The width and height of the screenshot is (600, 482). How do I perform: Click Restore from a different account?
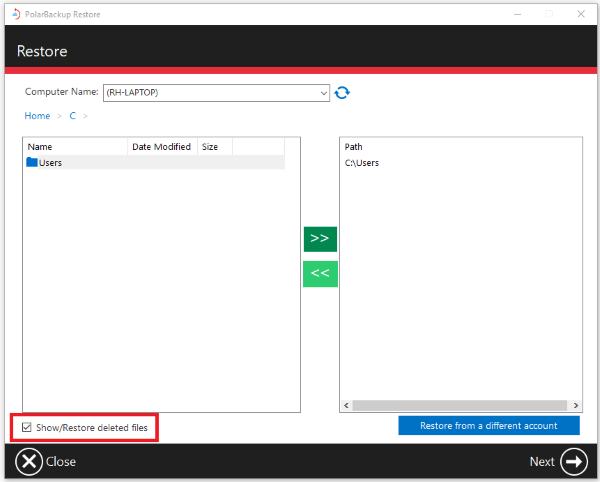[x=489, y=426]
